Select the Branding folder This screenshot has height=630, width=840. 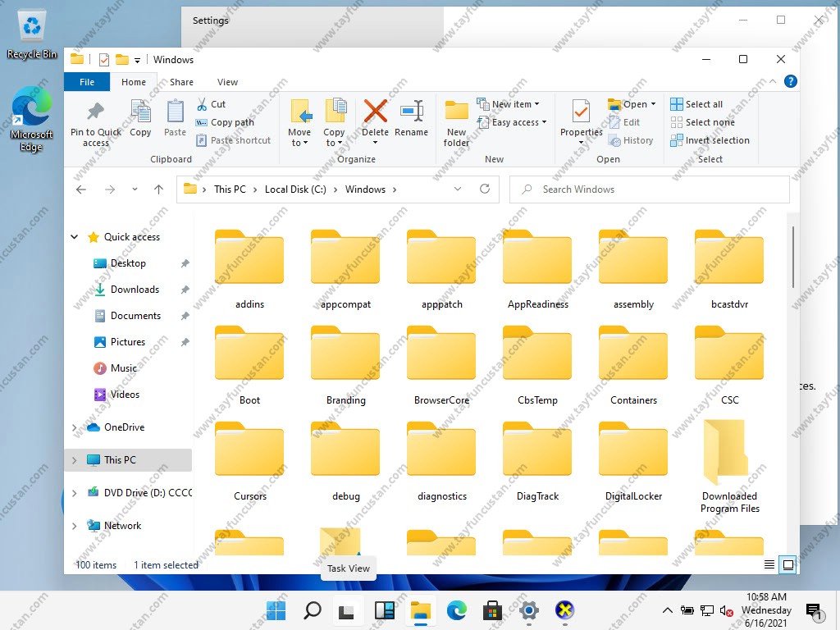[x=345, y=365]
